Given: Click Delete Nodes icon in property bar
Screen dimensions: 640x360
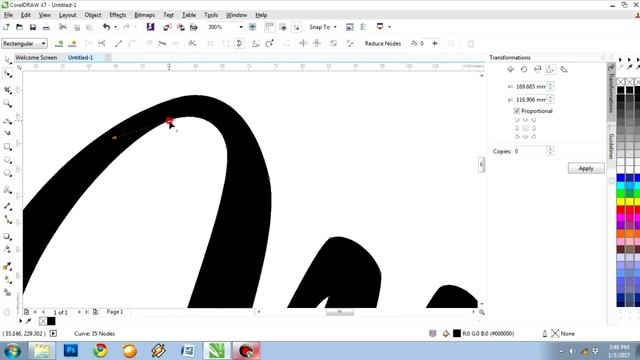Looking at the screenshot, I should pyautogui.click(x=73, y=44).
